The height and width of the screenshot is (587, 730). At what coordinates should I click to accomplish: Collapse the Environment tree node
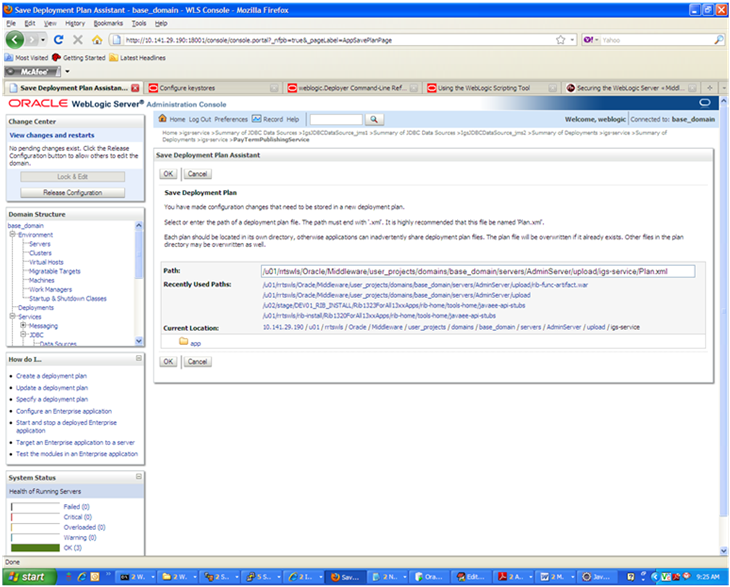[x=13, y=234]
